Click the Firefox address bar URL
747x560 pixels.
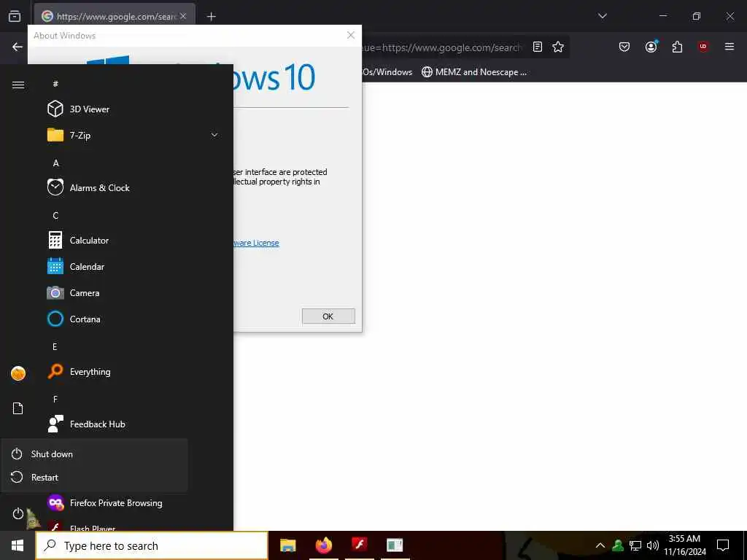[x=443, y=47]
